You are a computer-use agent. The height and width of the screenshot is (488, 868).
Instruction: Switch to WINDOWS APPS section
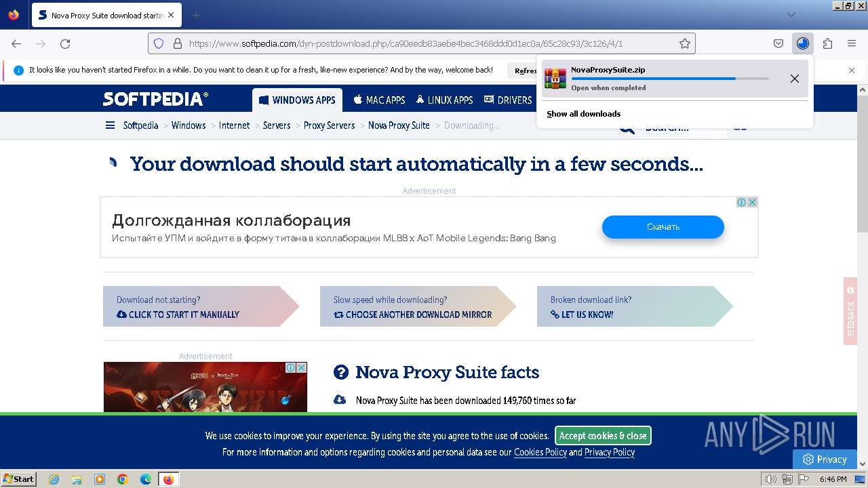coord(297,100)
